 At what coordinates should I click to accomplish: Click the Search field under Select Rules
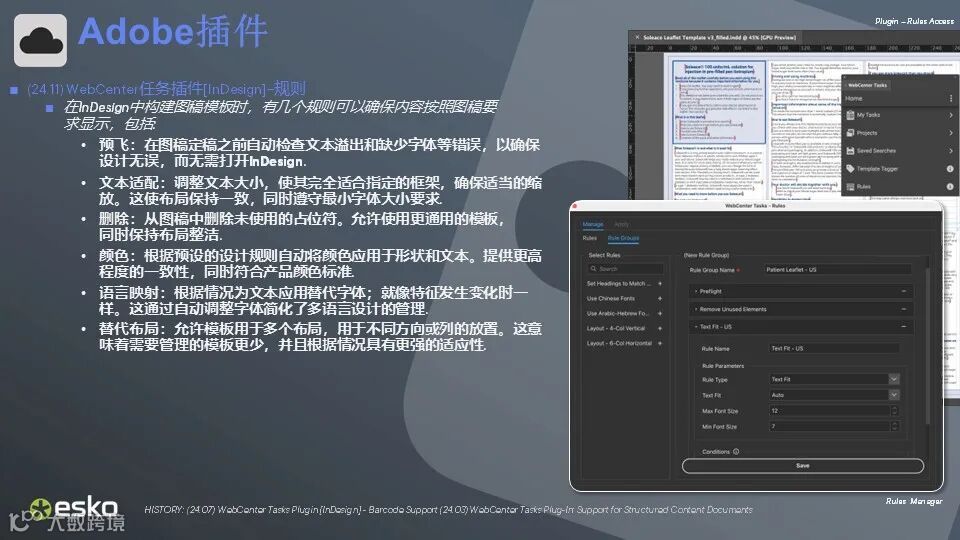click(624, 269)
